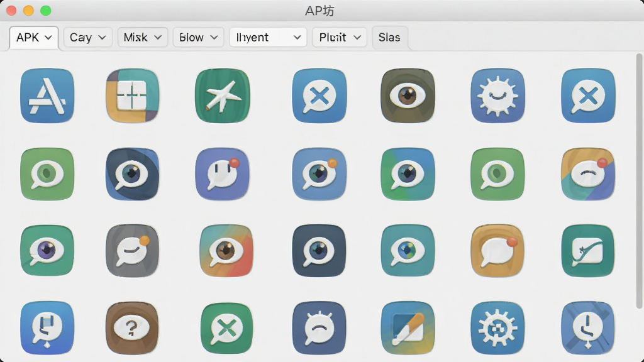
Task: Expand the Pluit dropdown
Action: tap(340, 37)
